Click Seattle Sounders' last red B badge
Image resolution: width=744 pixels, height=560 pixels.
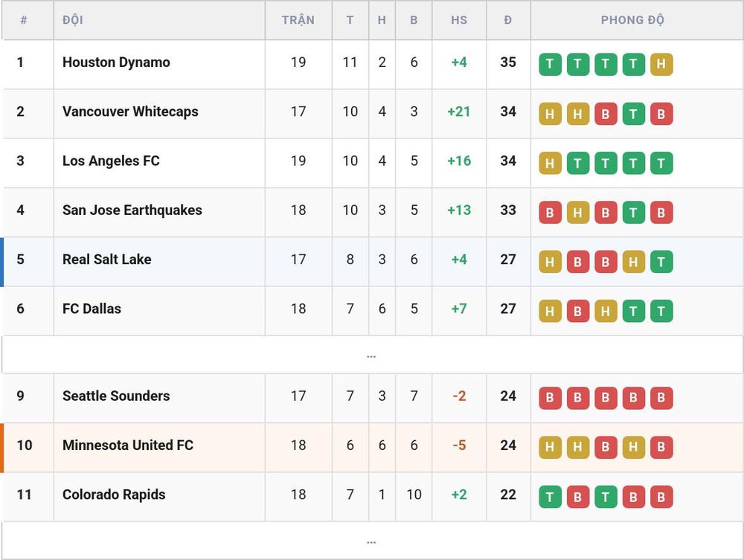click(661, 399)
